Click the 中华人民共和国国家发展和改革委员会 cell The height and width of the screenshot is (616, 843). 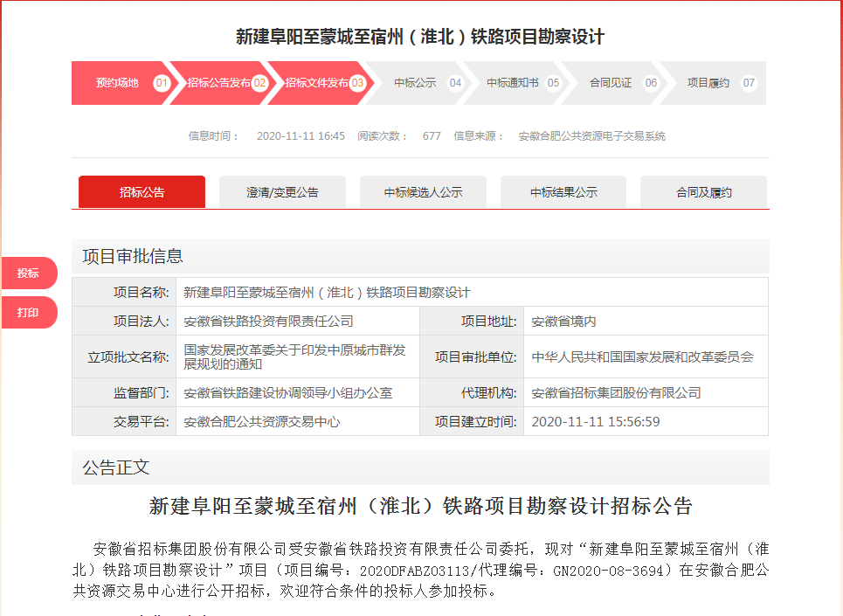646,356
